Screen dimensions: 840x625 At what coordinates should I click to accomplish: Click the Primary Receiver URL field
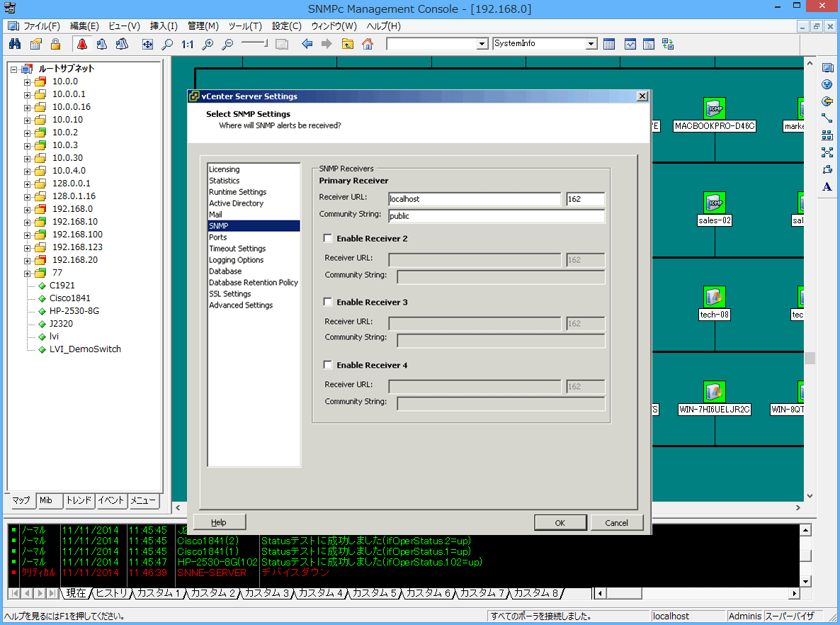(x=475, y=199)
